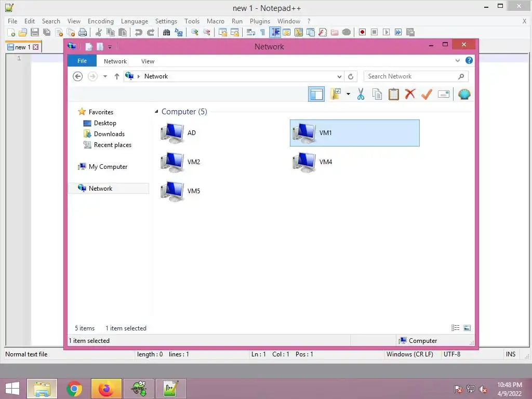The width and height of the screenshot is (532, 399).
Task: Click Notepad++ Zoom in toolbar icon
Action: [195, 32]
